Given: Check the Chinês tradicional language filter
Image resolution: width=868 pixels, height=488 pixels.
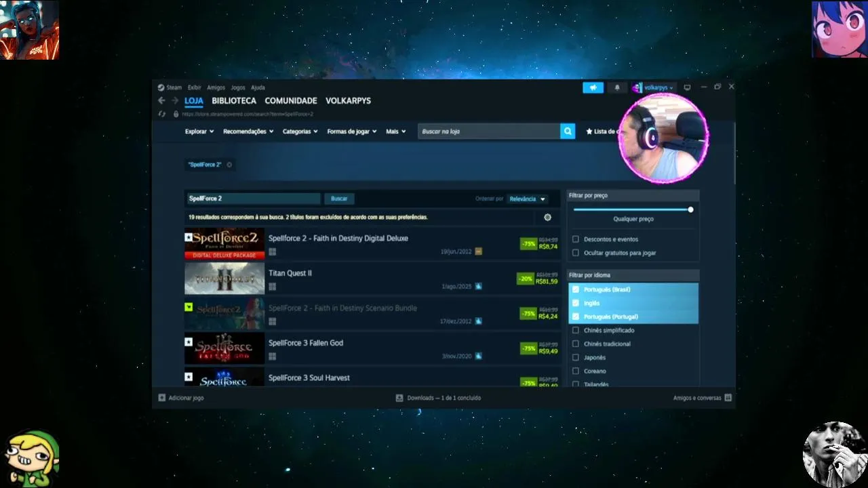Looking at the screenshot, I should coord(576,344).
